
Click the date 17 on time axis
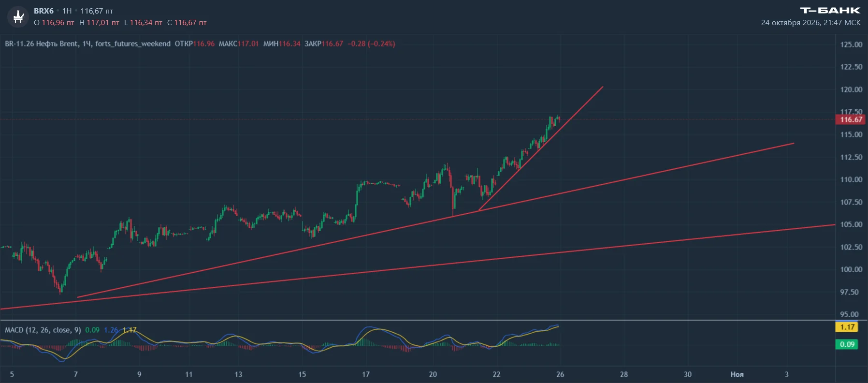pos(366,374)
